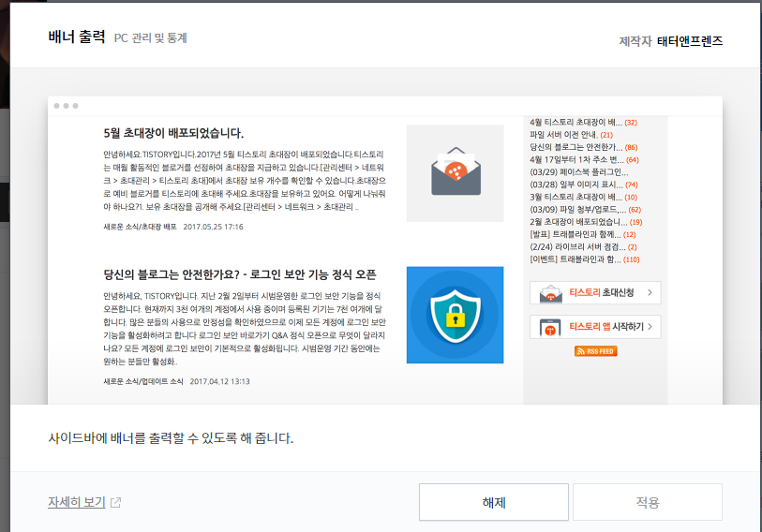Click sidebar item [발표] 트래블라인과 함께...
The height and width of the screenshot is (532, 762).
575,235
